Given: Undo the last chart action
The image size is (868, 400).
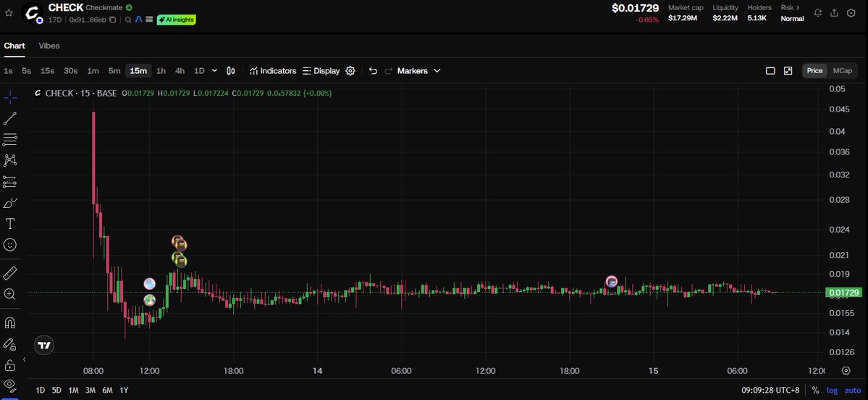Looking at the screenshot, I should click(373, 71).
